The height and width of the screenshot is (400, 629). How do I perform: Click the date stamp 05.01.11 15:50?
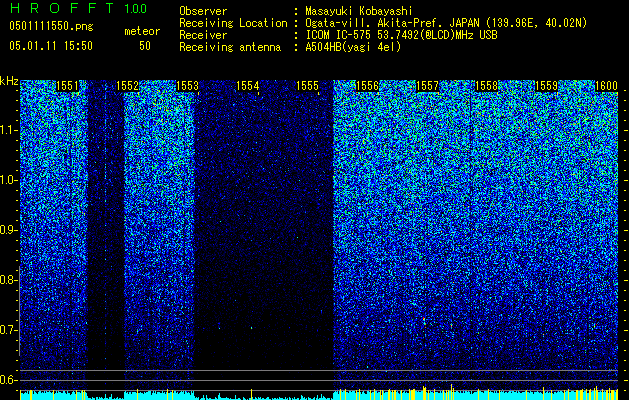[x=51, y=46]
